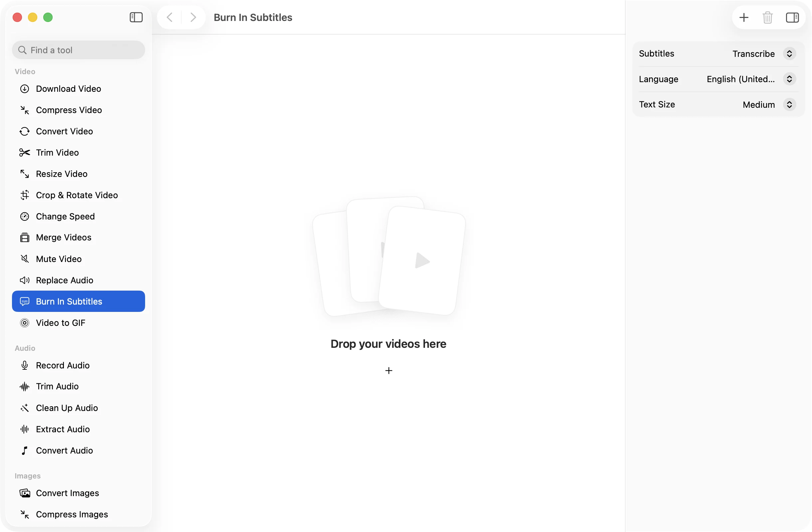This screenshot has width=812, height=532.
Task: Click the Burn In Subtitles caption icon
Action: 25,302
